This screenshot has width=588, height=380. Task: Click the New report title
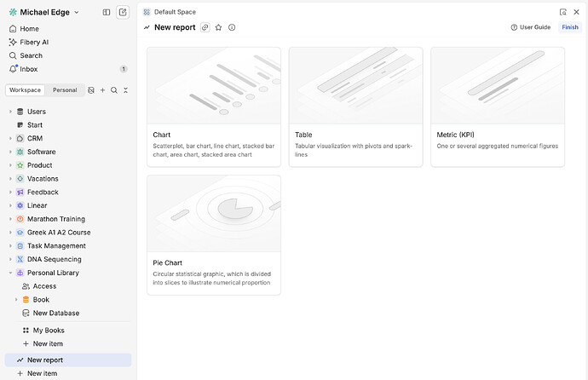175,27
